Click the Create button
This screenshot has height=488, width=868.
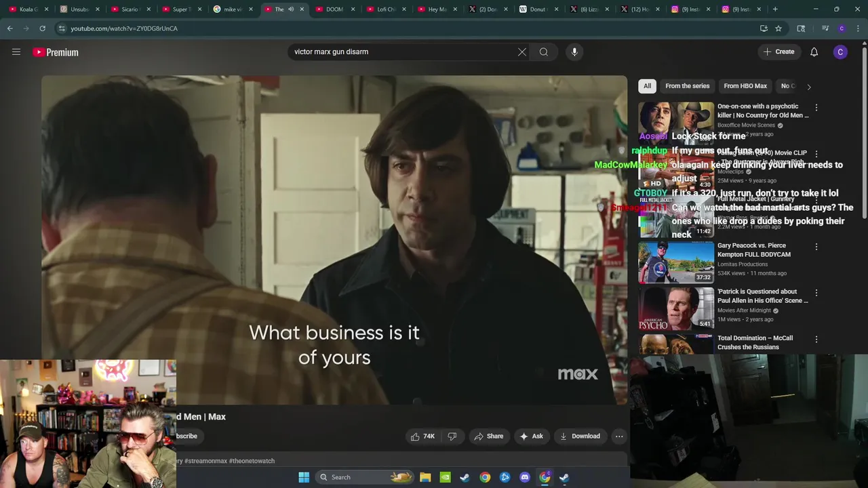tap(778, 52)
